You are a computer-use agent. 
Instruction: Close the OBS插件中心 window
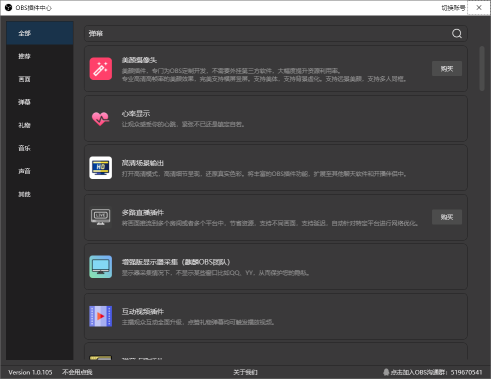pyautogui.click(x=479, y=8)
